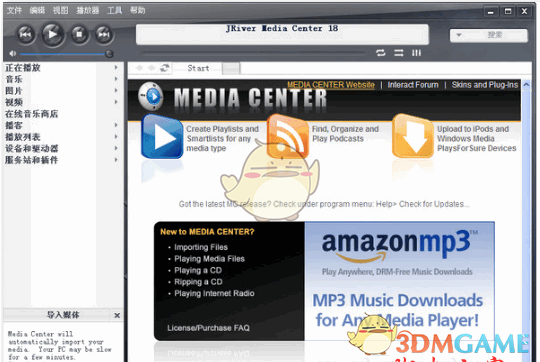540x362 pixels.
Task: Open the Playing Media Files help link
Action: click(209, 259)
